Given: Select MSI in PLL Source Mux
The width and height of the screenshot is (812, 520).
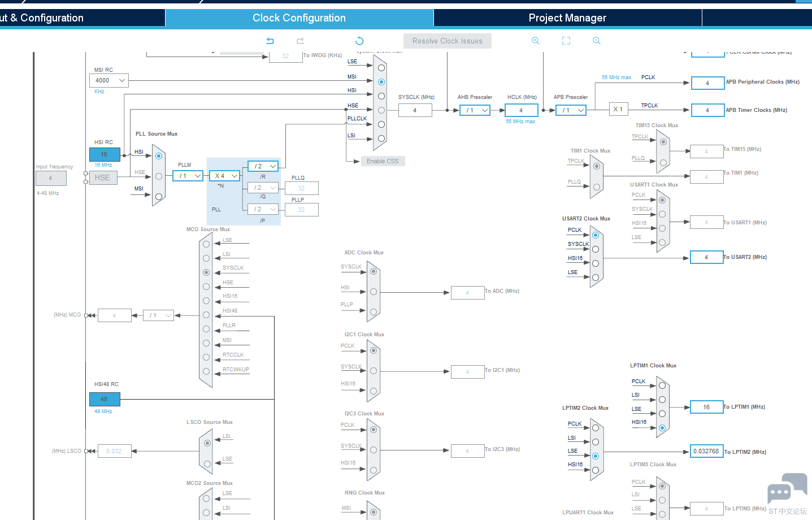Looking at the screenshot, I should point(159,197).
